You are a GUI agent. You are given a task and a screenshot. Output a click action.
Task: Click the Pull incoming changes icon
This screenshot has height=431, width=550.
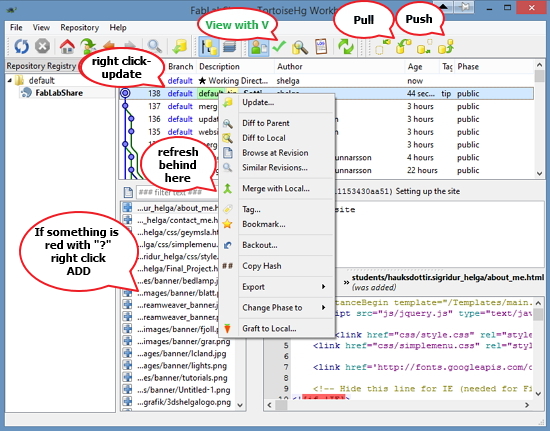[404, 47]
